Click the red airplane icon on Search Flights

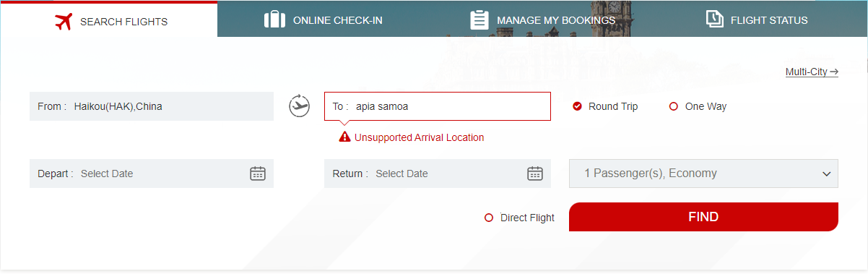pyautogui.click(x=64, y=21)
